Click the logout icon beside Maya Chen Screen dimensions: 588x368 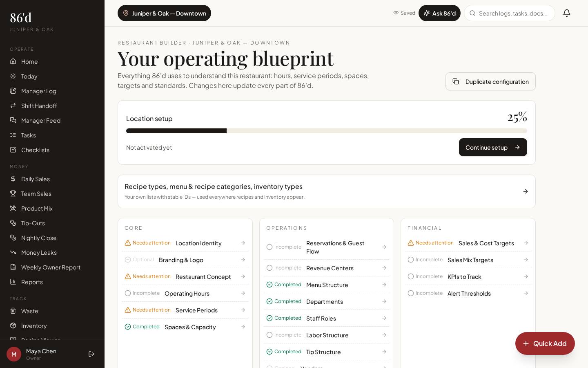tap(91, 354)
